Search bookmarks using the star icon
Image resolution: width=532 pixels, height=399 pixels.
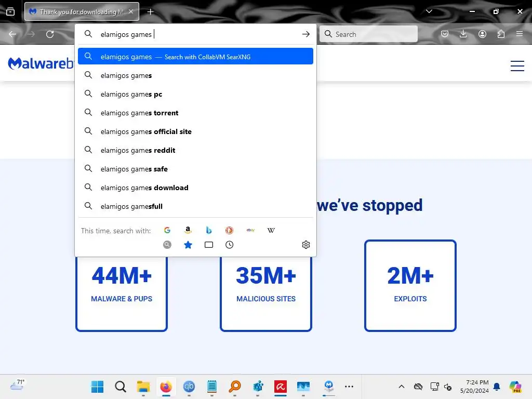click(188, 245)
